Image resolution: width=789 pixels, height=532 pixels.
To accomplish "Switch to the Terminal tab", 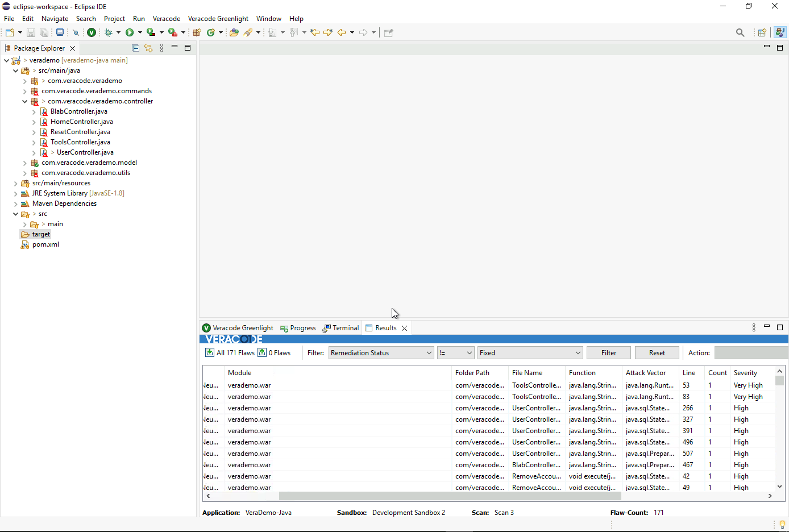I will 340,328.
